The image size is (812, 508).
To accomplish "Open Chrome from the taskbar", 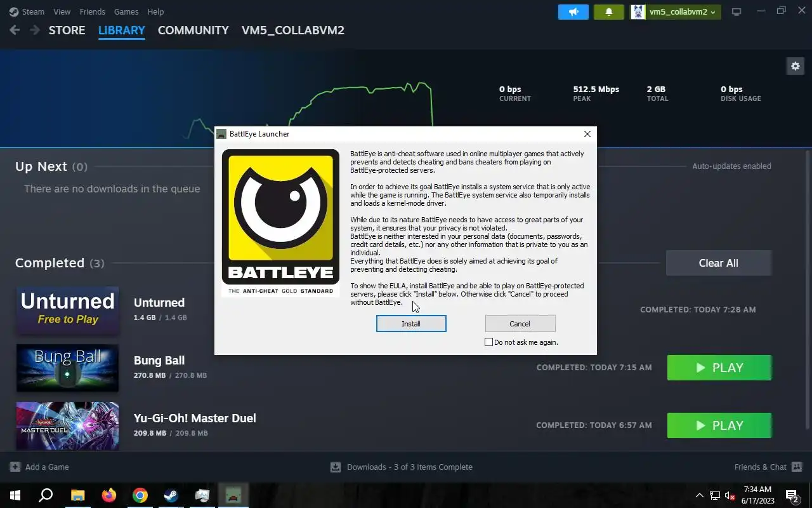I will coord(140,495).
